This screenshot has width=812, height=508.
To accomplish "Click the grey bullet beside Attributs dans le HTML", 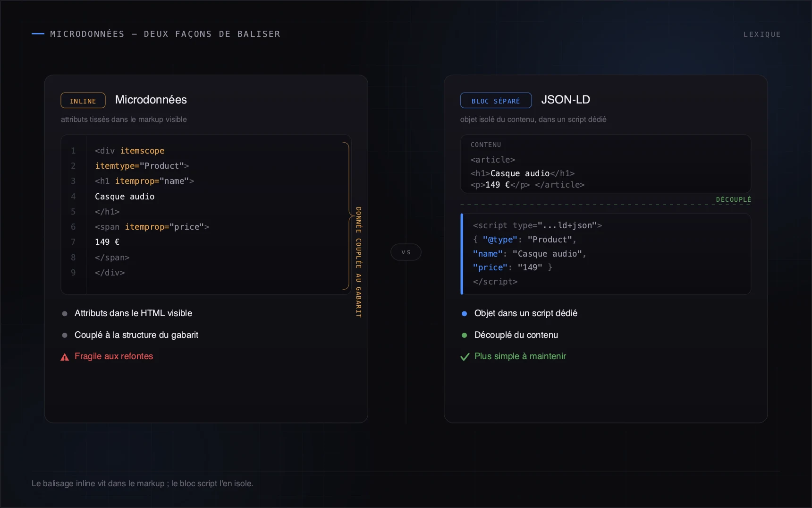I will click(65, 314).
